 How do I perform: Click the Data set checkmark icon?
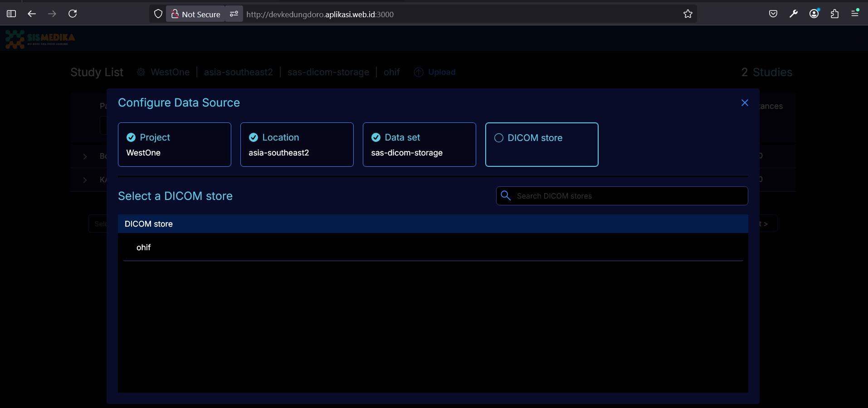376,137
